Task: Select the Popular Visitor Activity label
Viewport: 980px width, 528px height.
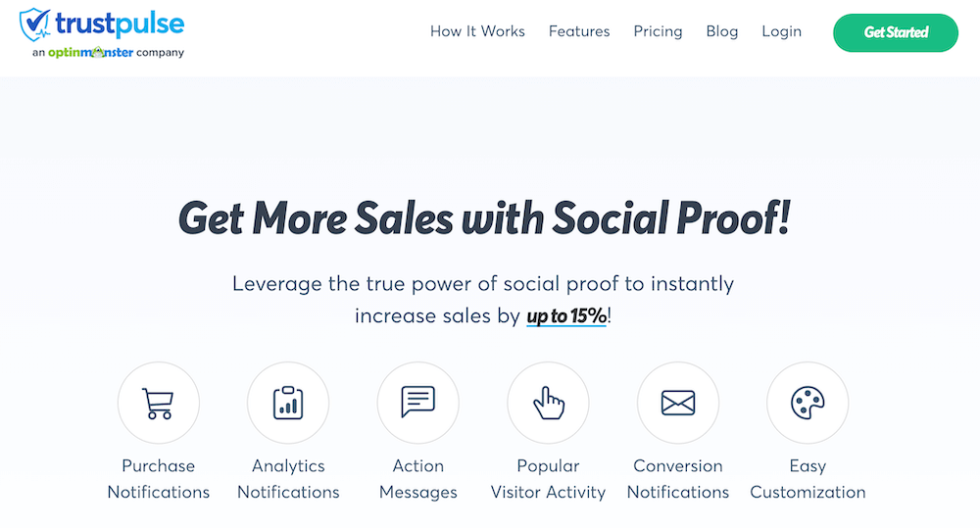Action: 548,479
